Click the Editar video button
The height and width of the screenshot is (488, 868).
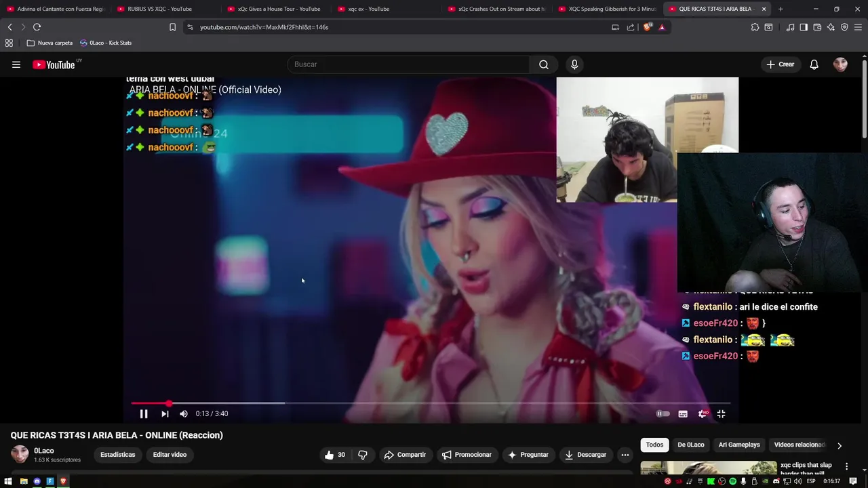click(x=170, y=455)
